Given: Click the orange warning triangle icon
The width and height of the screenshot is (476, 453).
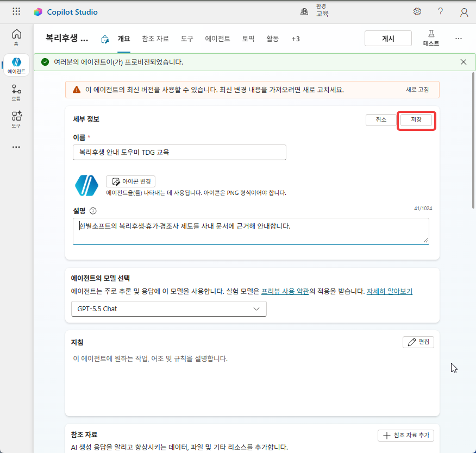Looking at the screenshot, I should click(77, 90).
